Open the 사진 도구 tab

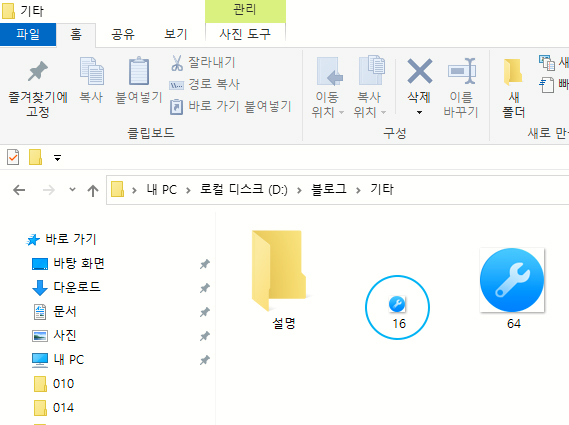(x=245, y=34)
